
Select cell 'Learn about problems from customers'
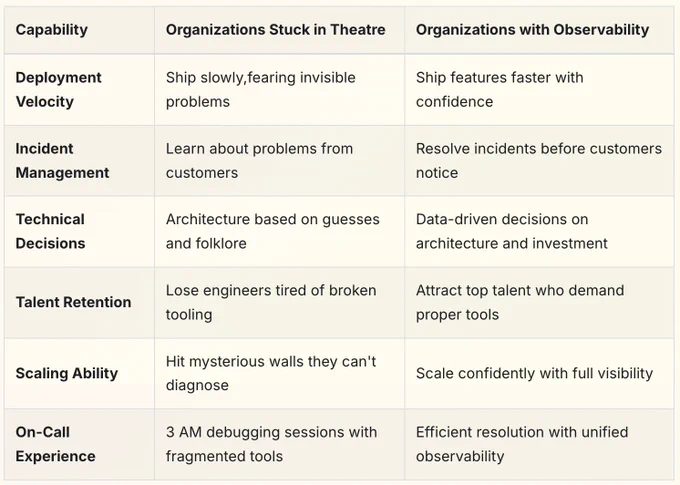point(259,161)
